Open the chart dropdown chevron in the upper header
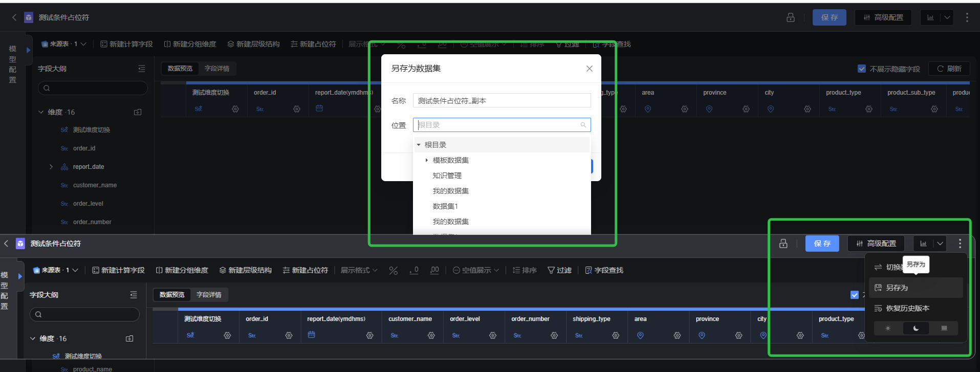Viewport: 980px width, 372px height. (947, 17)
